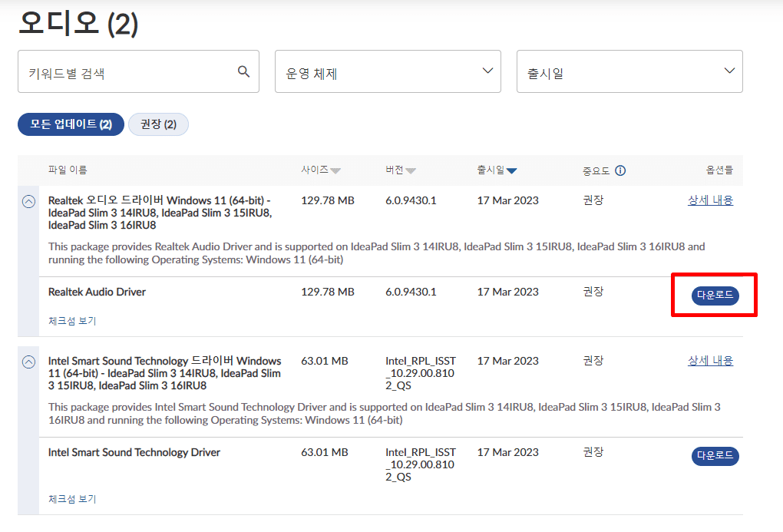Open the 출시일 filter dropdown
The image size is (783, 532).
click(629, 71)
